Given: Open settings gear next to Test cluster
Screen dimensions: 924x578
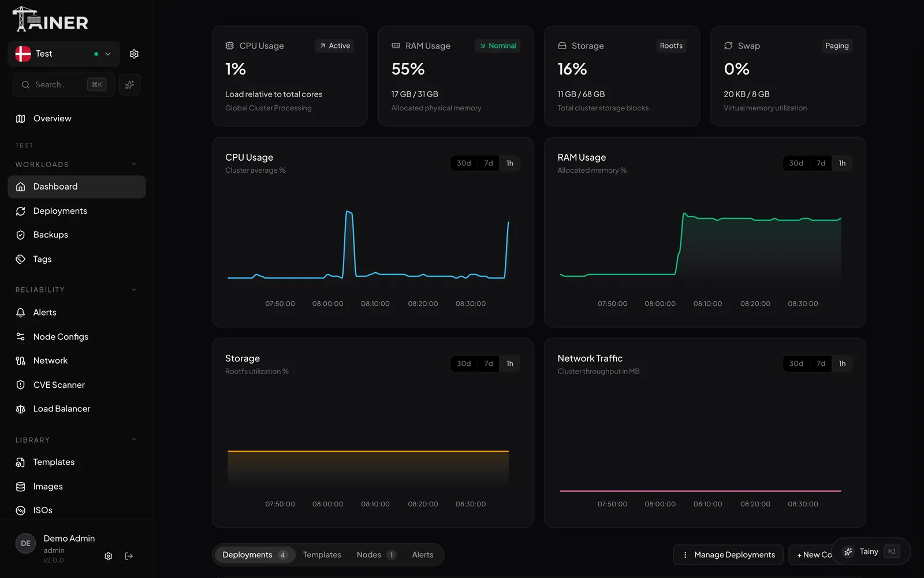Looking at the screenshot, I should point(134,54).
